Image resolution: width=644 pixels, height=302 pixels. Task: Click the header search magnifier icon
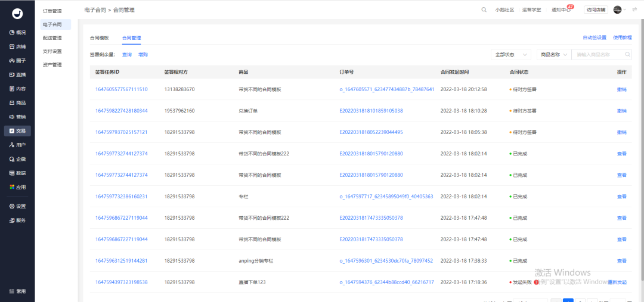(x=484, y=10)
